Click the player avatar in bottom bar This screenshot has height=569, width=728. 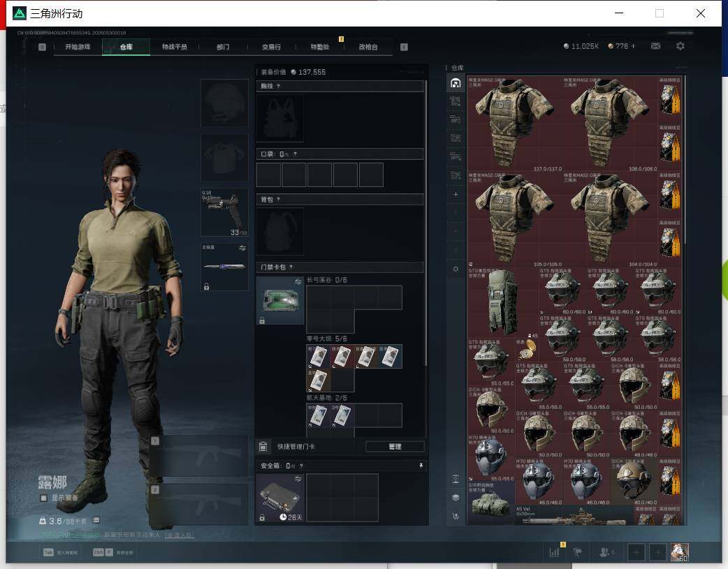tap(680, 552)
